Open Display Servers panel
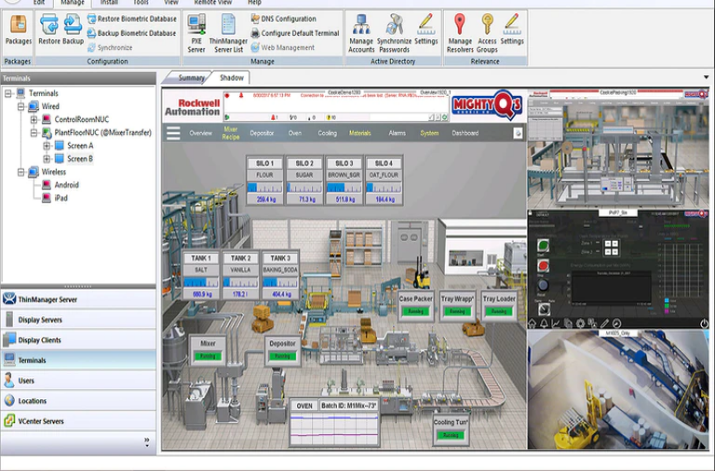The height and width of the screenshot is (471, 715). [78, 320]
